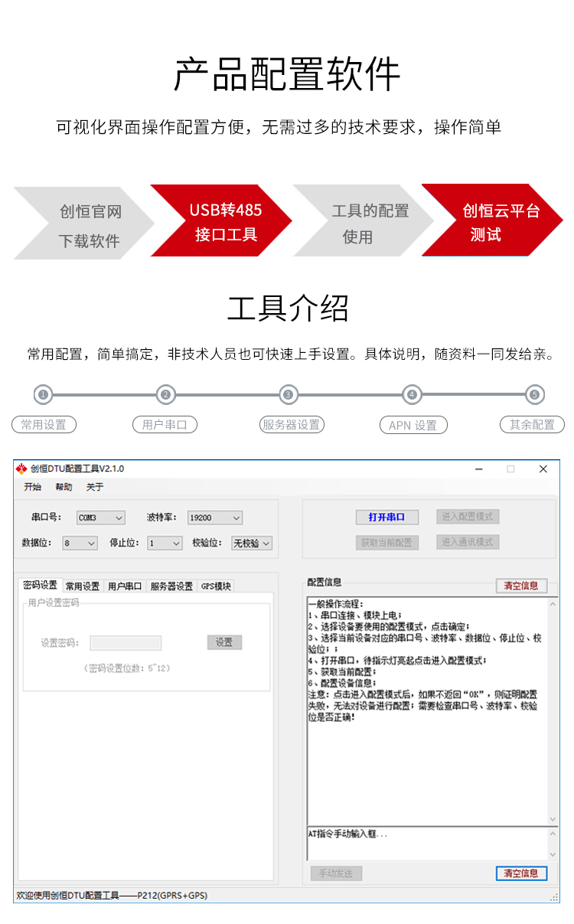Click the status bar welcome text
The height and width of the screenshot is (924, 574).
(x=112, y=895)
